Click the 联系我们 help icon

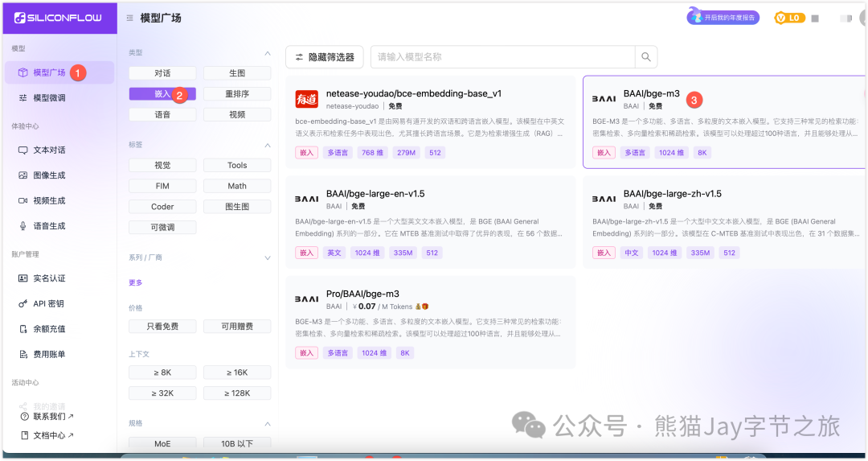tap(24, 417)
